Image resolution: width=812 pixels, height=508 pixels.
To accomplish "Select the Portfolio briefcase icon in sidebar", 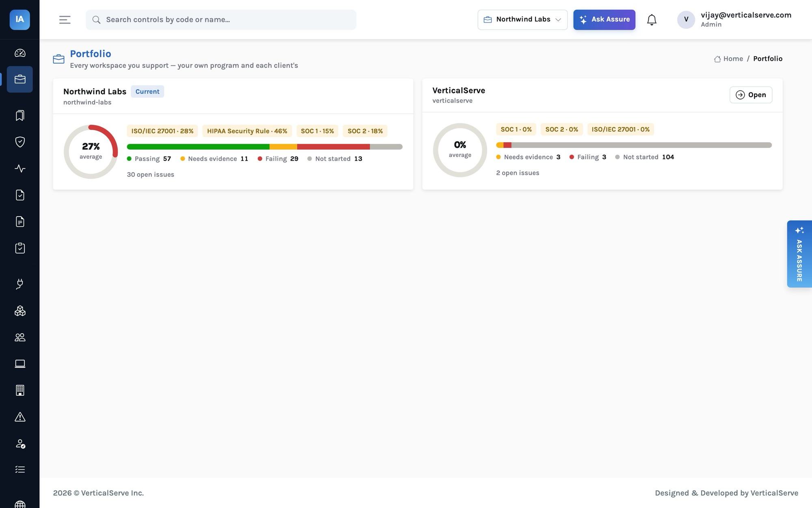I will click(20, 79).
